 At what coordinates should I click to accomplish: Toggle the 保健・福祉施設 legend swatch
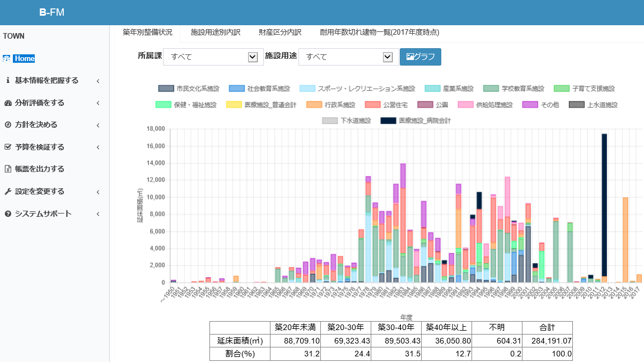164,105
